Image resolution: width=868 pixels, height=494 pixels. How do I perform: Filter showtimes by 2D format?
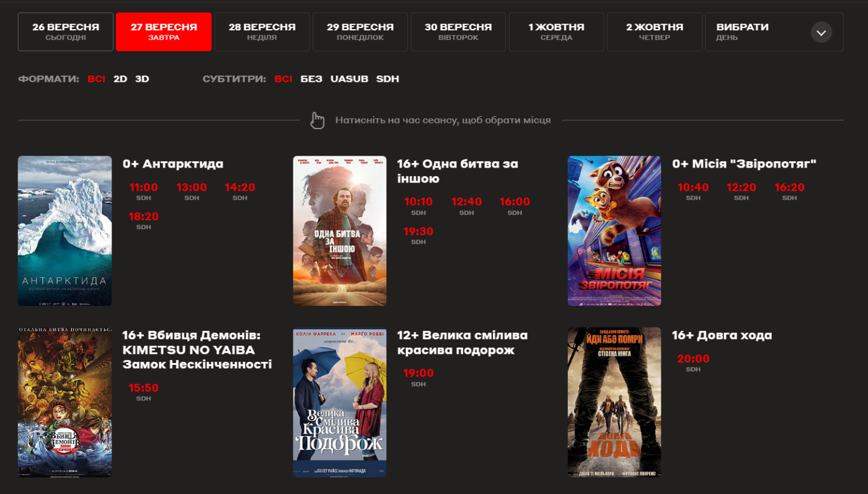click(120, 79)
